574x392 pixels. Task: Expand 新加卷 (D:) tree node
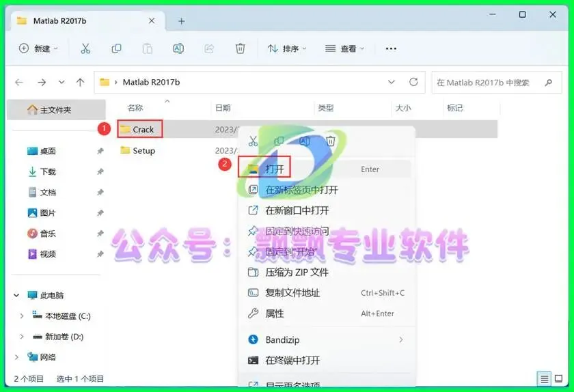[x=22, y=337]
